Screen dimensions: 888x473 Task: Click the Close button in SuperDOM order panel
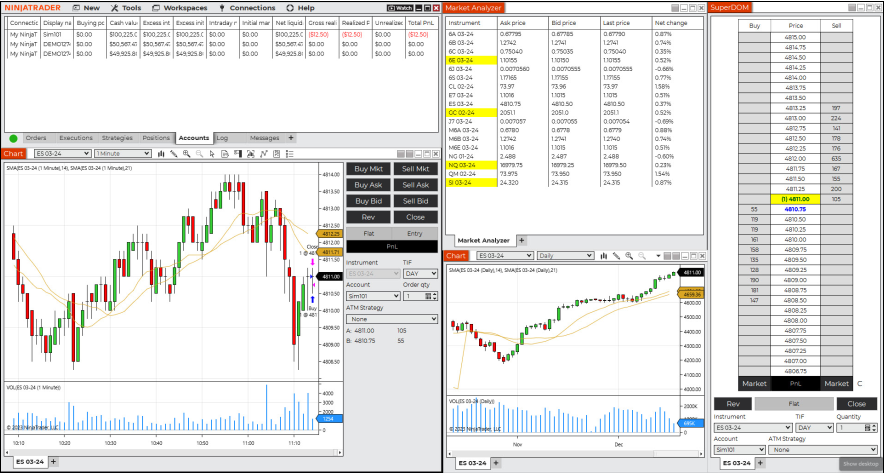[x=857, y=404]
